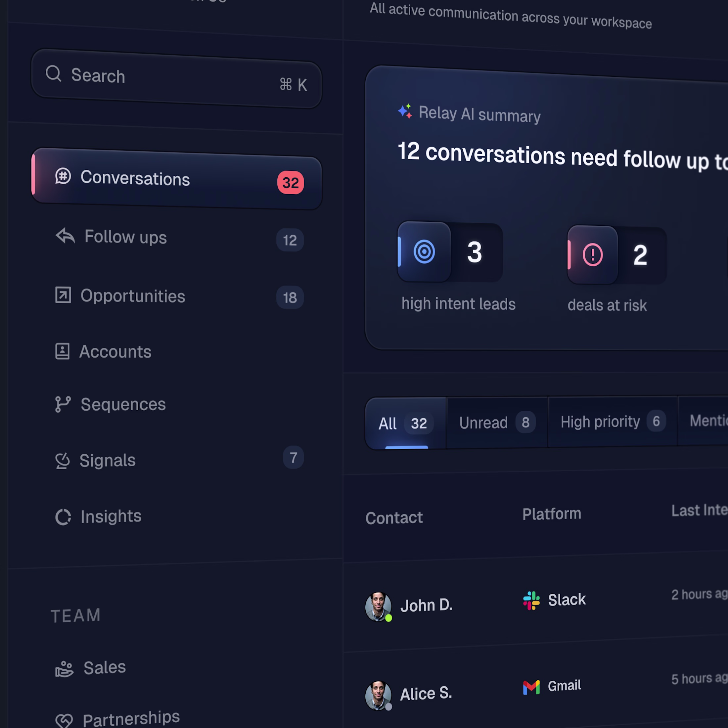This screenshot has height=728, width=728.
Task: Switch to the Unread tab
Action: tap(497, 423)
